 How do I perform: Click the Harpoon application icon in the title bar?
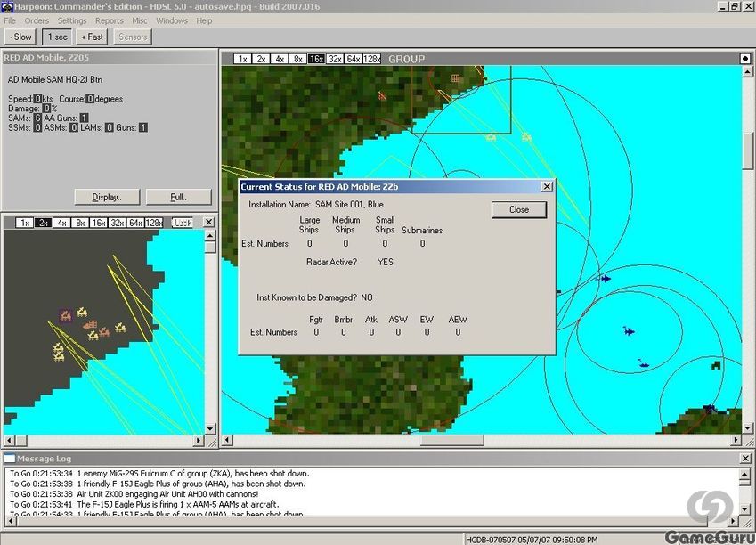coord(7,6)
